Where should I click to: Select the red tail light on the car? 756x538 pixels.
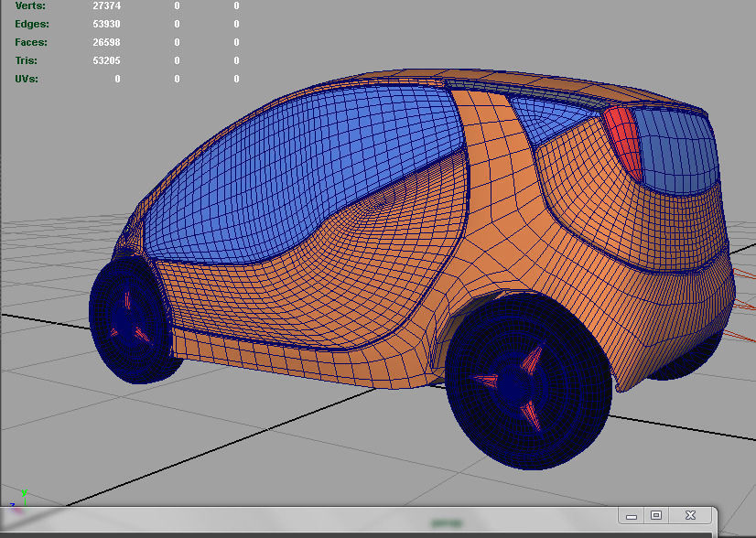[623, 142]
